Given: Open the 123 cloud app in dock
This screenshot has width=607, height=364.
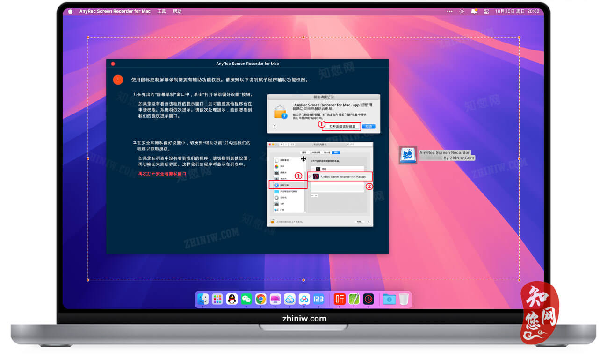Looking at the screenshot, I should [319, 299].
